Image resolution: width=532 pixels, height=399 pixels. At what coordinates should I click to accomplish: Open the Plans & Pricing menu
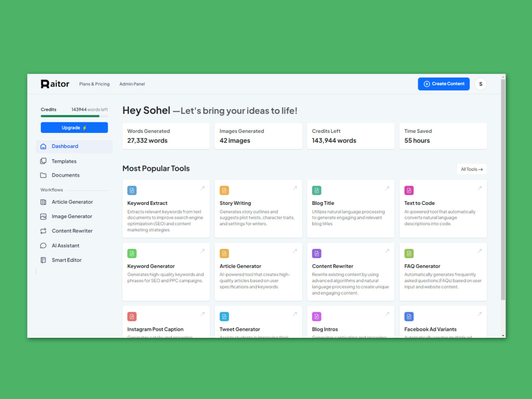click(x=94, y=84)
